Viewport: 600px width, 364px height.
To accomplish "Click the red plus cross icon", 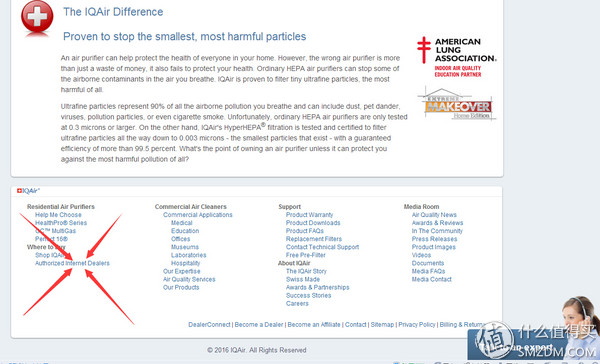I will point(37,16).
